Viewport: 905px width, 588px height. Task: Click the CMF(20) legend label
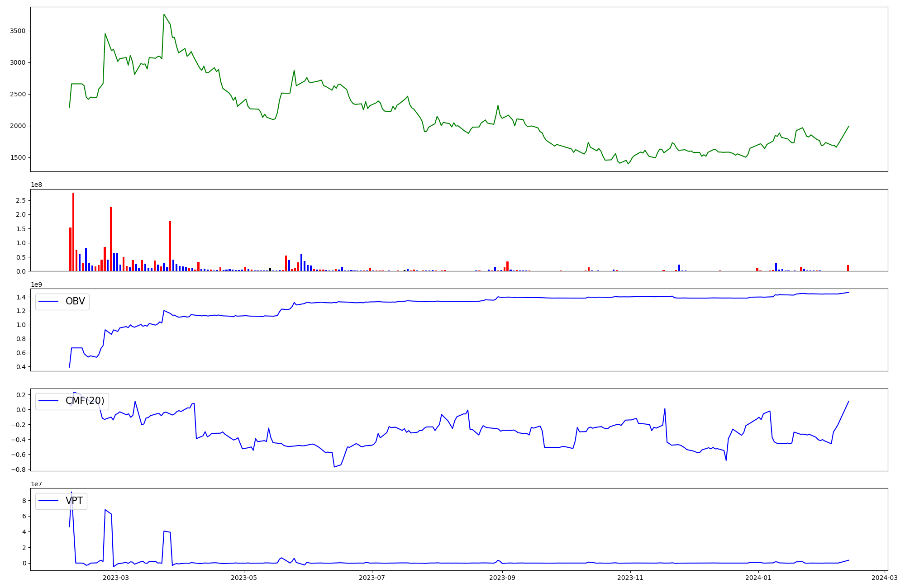click(85, 401)
